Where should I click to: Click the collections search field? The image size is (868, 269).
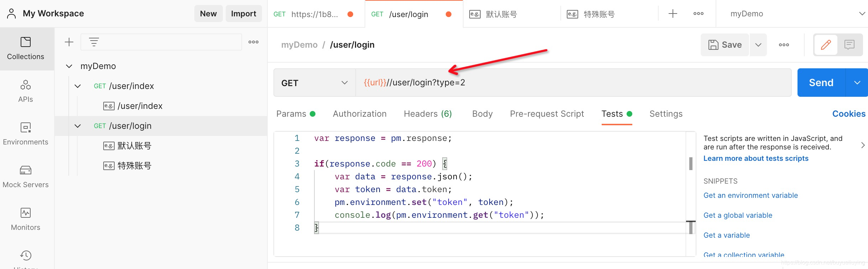point(161,42)
